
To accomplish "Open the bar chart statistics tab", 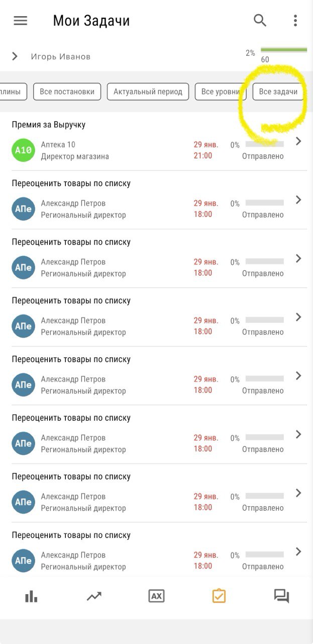I will (31, 596).
